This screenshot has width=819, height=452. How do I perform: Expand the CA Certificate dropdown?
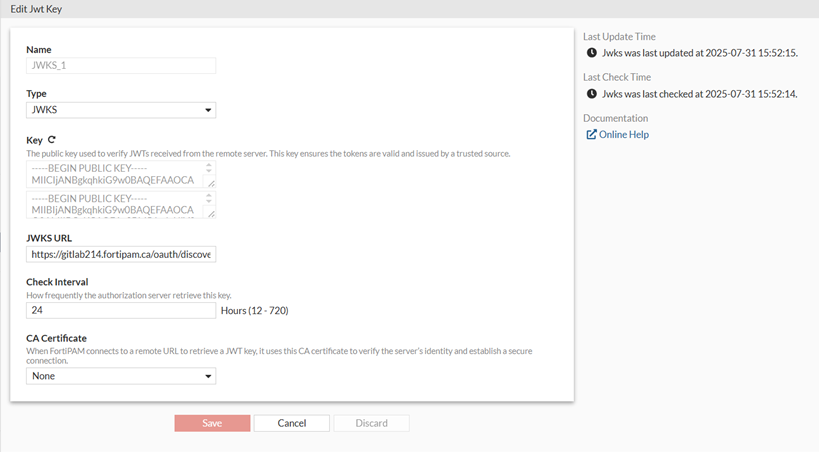121,376
